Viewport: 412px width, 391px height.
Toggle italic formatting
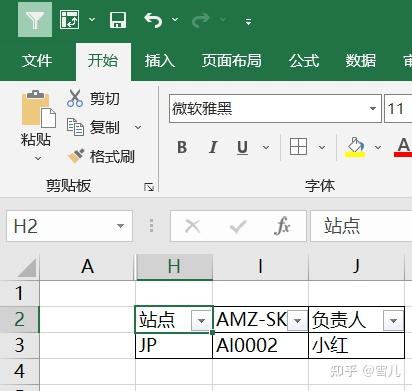pyautogui.click(x=213, y=147)
